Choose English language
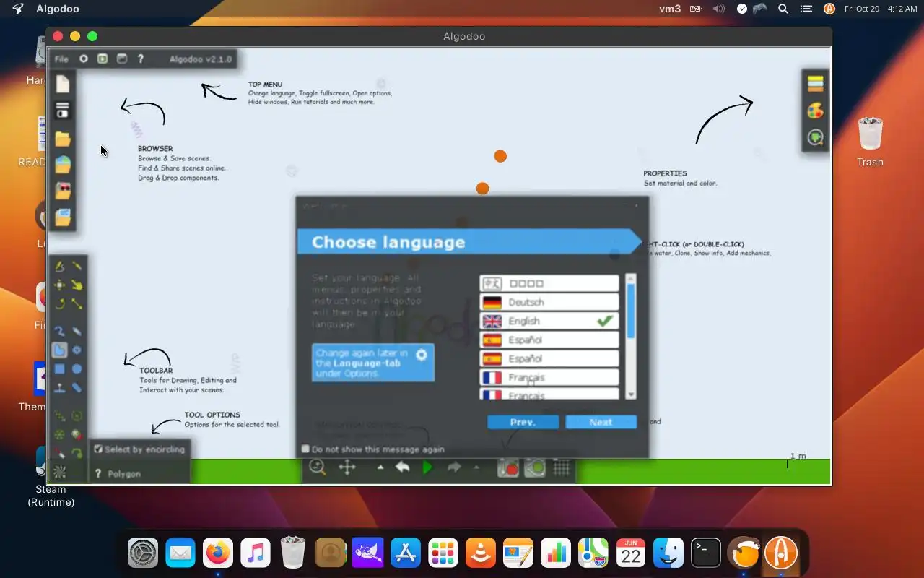Screen dimensions: 924x578 pyautogui.click(x=549, y=321)
